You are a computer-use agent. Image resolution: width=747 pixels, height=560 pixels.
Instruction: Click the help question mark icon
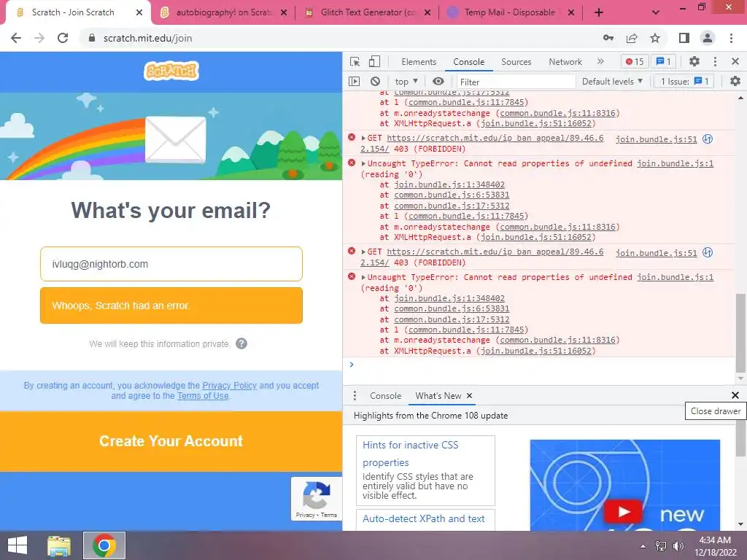[241, 344]
